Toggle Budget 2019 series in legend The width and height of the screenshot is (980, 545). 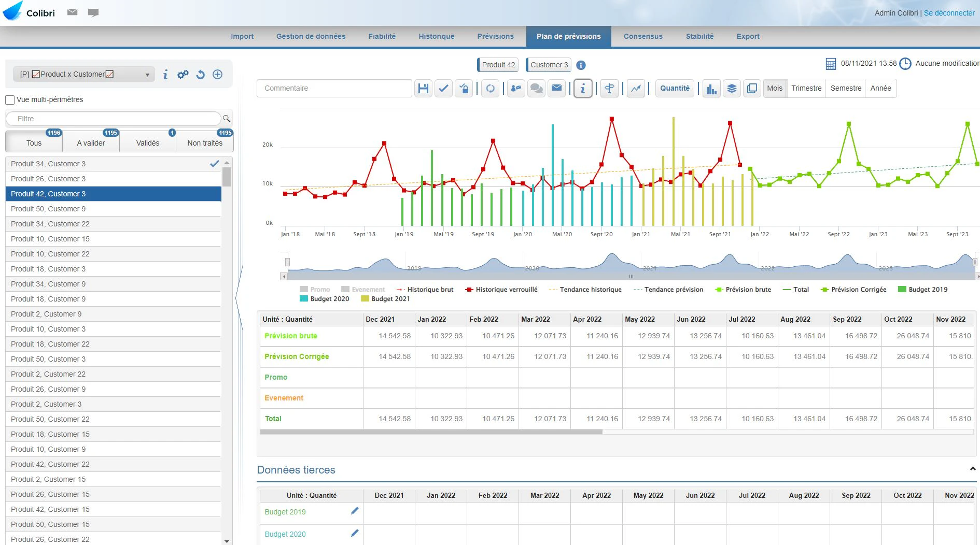(x=922, y=290)
